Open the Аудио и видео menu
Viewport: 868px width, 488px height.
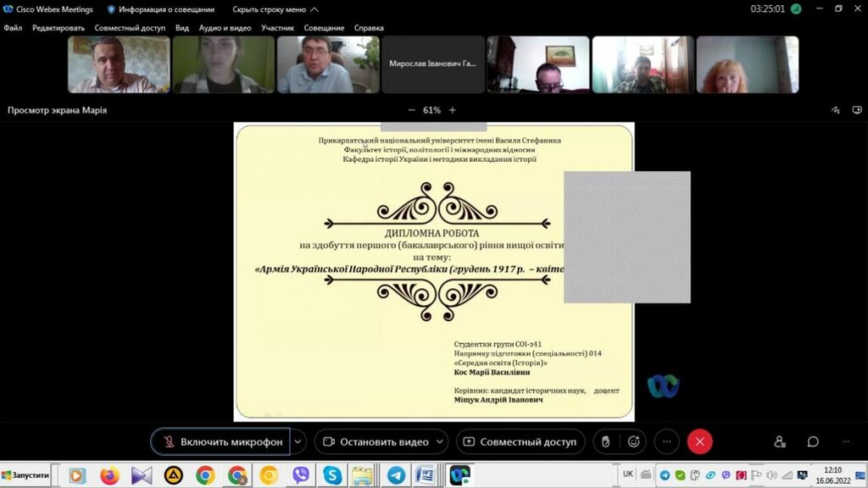(225, 28)
